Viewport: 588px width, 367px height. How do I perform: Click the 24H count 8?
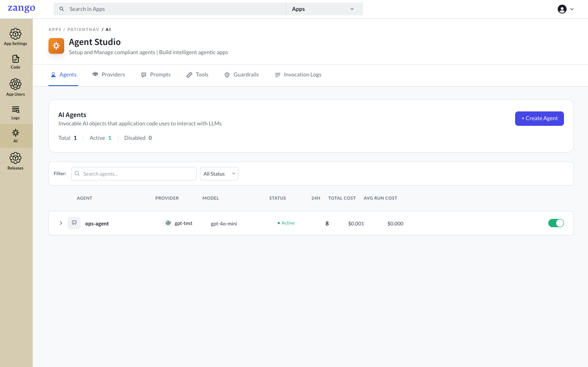pos(327,223)
